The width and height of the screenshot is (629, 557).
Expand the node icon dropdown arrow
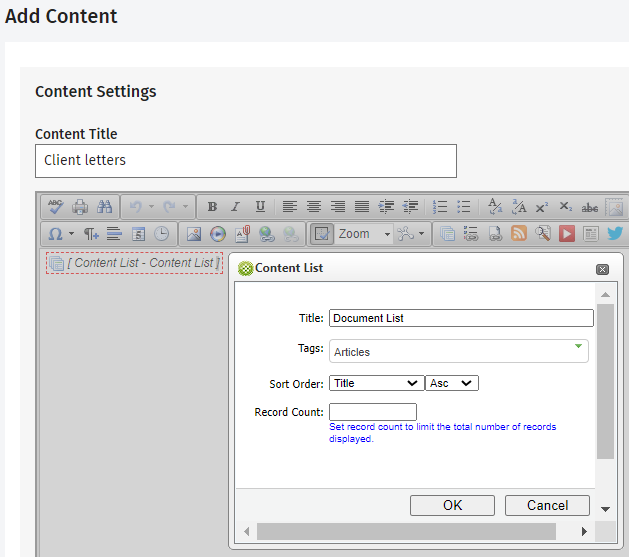(x=421, y=234)
